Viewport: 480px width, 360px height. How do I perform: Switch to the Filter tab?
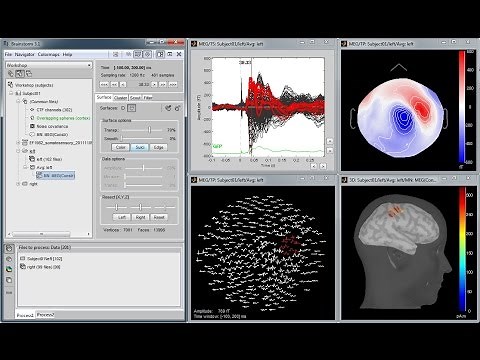148,98
